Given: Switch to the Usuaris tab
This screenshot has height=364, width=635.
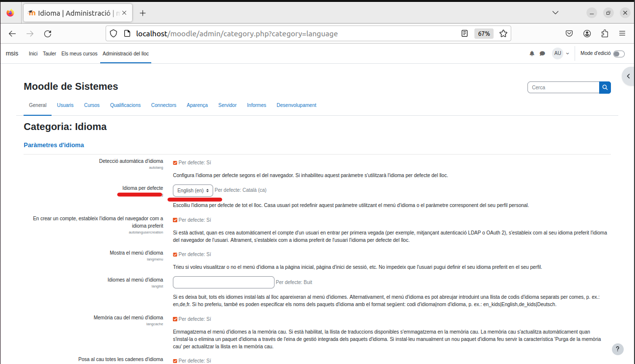Looking at the screenshot, I should click(65, 105).
